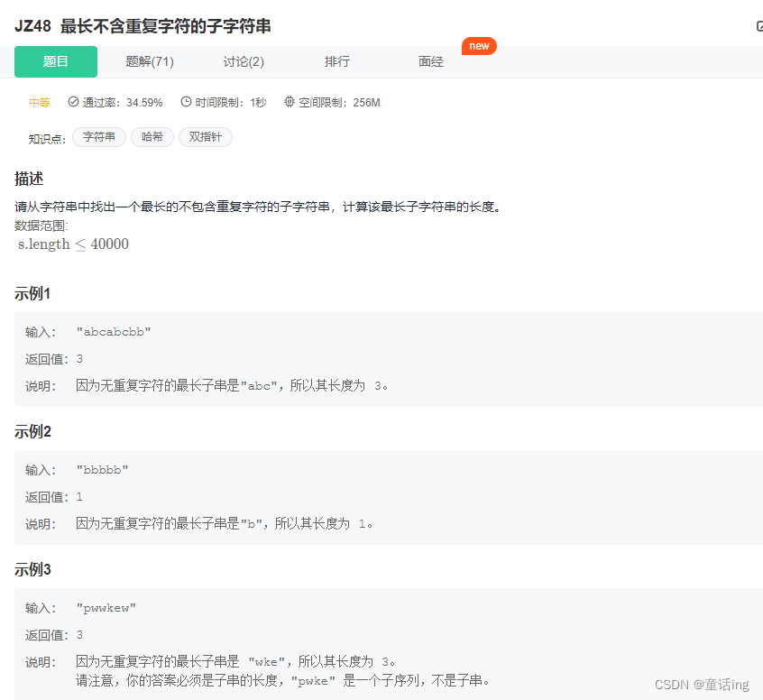Viewport: 763px width, 700px height.
Task: Click the formula s.length ≤ 40000
Action: click(73, 244)
